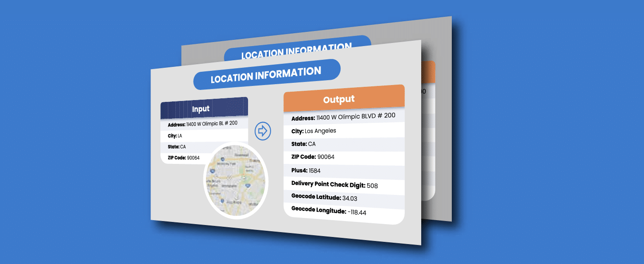The height and width of the screenshot is (264, 644).
Task: Click Output ZIP Code: 90064 row
Action: 344,158
